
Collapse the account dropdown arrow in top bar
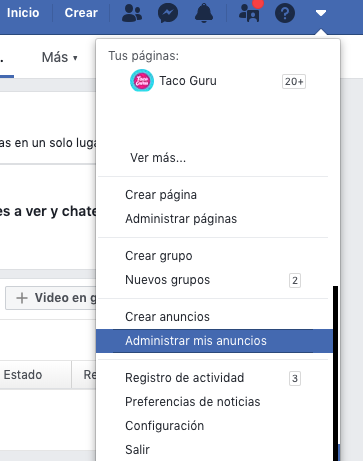pos(321,13)
